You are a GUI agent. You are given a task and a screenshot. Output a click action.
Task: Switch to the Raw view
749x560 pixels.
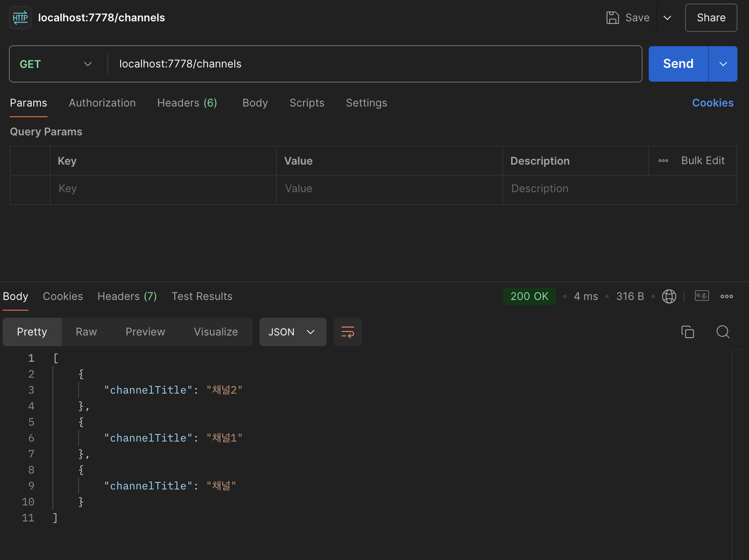[87, 332]
